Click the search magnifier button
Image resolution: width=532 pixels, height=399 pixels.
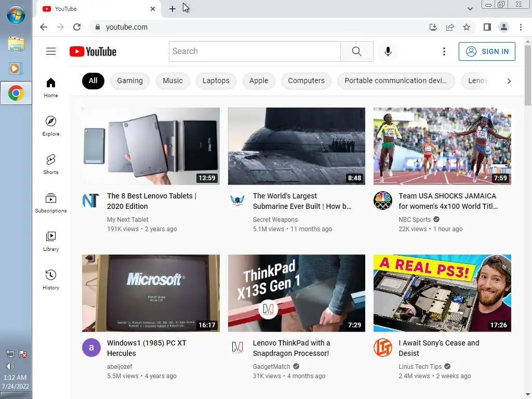click(x=356, y=51)
